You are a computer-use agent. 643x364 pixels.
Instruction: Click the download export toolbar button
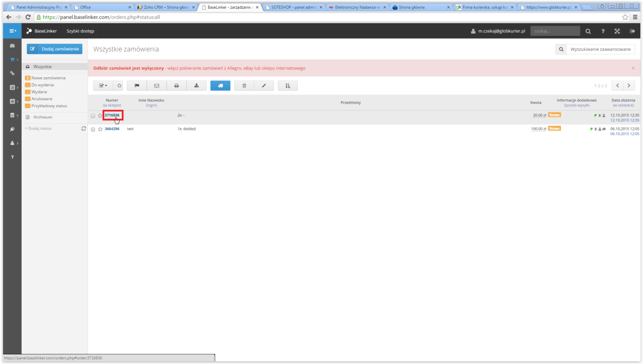tap(197, 86)
